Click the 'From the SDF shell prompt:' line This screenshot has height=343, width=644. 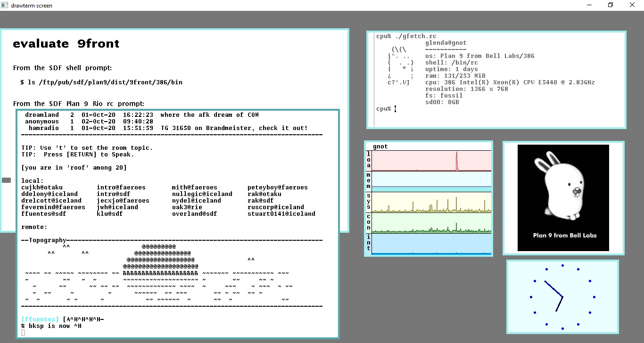(x=63, y=68)
